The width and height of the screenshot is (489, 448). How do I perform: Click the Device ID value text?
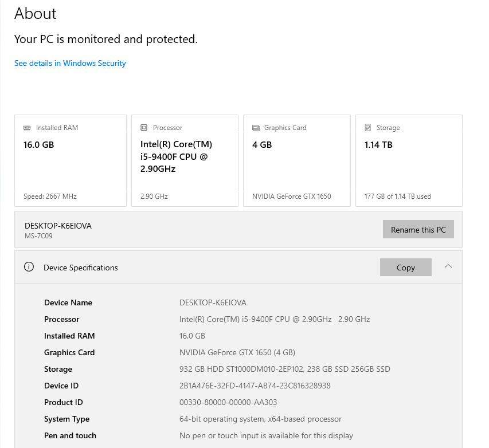[255, 386]
